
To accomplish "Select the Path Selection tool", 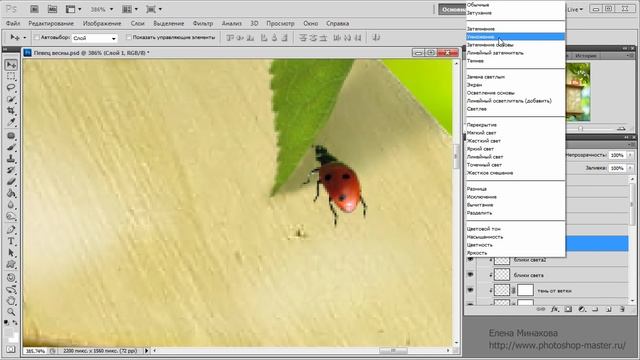I will [11, 253].
